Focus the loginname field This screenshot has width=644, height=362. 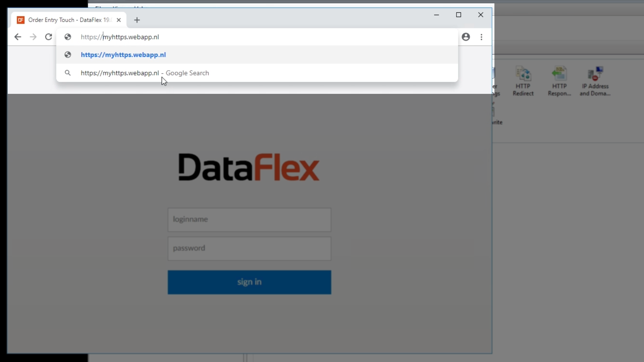[x=249, y=220]
